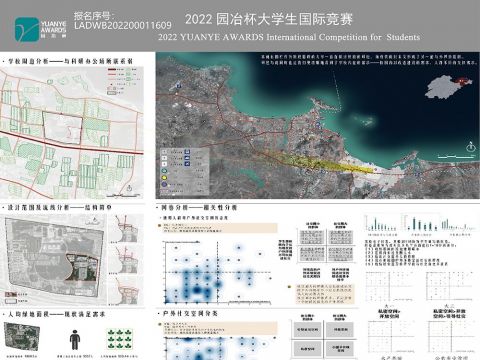Click the English subtitle 2022 YUANYE AWARDS International Competition
Viewport: 480px width, 360px height.
coord(289,37)
